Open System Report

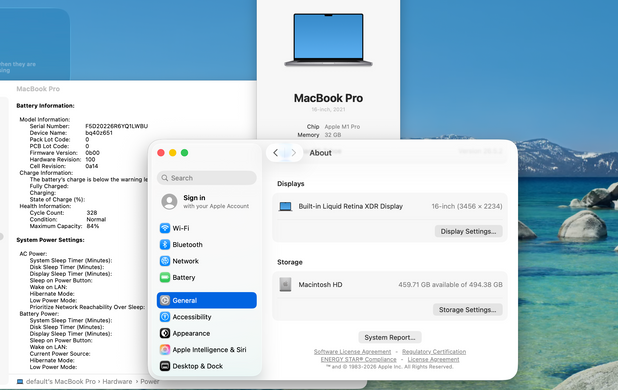tap(390, 338)
